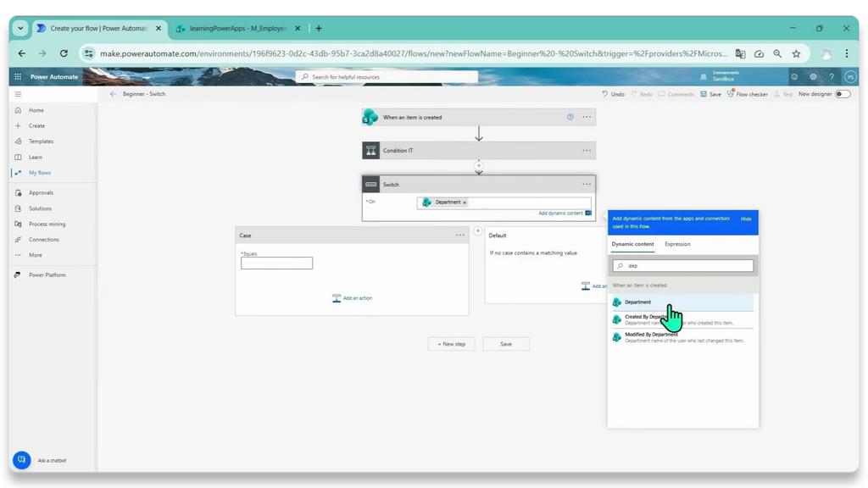868x488 pixels.
Task: Open the Power Automate app launcher grid
Action: click(18, 77)
